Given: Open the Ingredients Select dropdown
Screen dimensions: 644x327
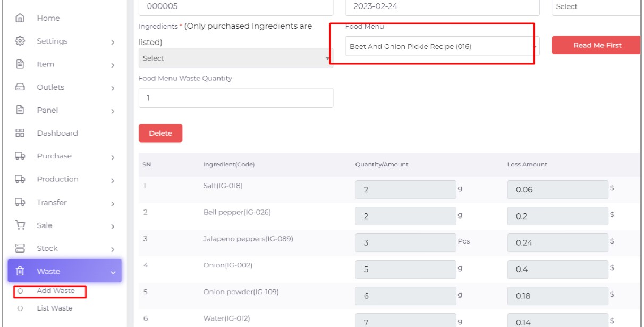Looking at the screenshot, I should pyautogui.click(x=235, y=58).
